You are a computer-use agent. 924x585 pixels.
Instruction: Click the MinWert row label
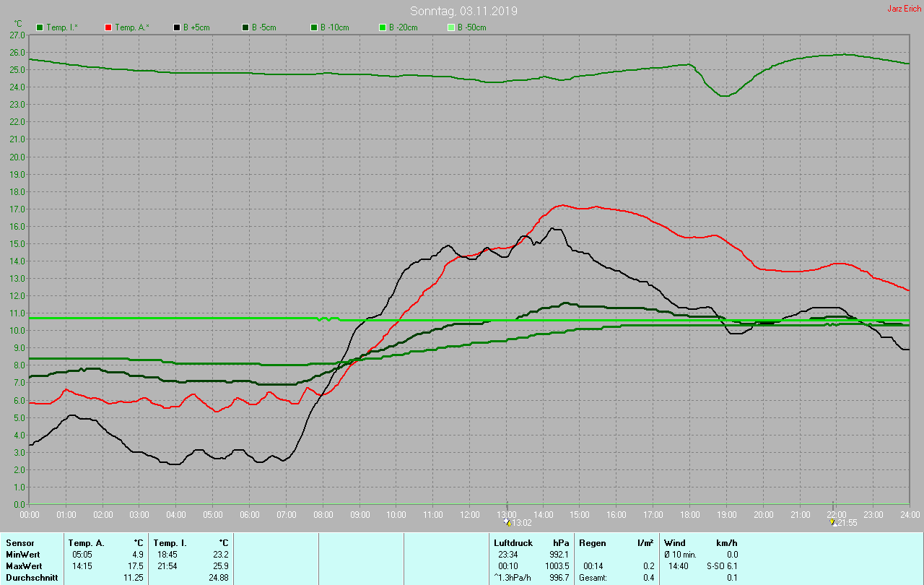pos(23,554)
